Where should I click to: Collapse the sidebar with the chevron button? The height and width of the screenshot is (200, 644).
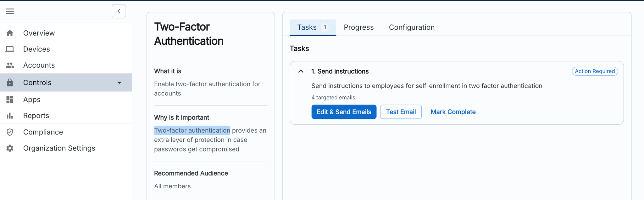click(119, 11)
